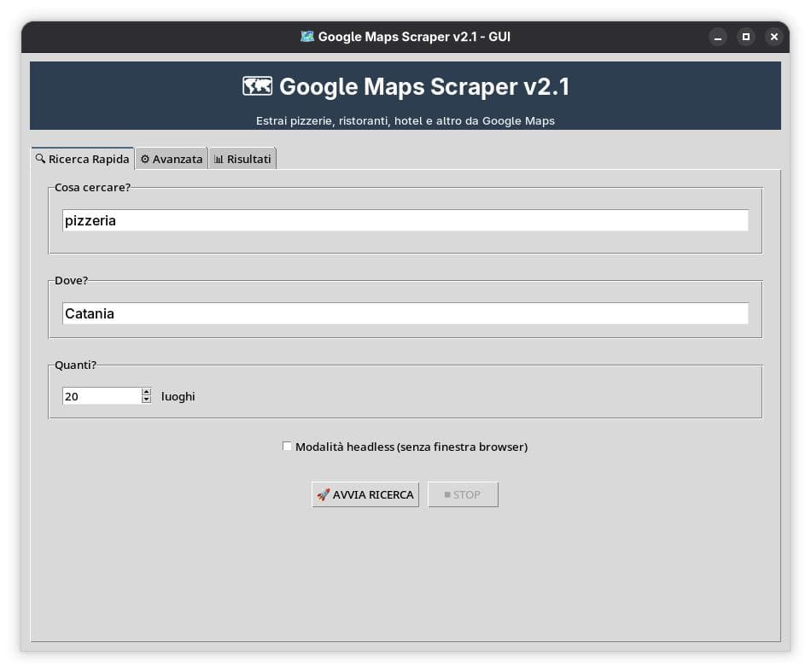Click the map icon in the window title bar
Image resolution: width=811 pixels, height=672 pixels.
pos(307,36)
